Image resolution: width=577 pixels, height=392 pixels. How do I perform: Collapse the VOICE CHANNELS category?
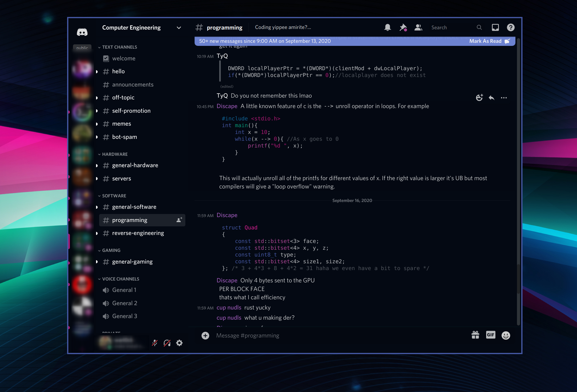(x=119, y=279)
